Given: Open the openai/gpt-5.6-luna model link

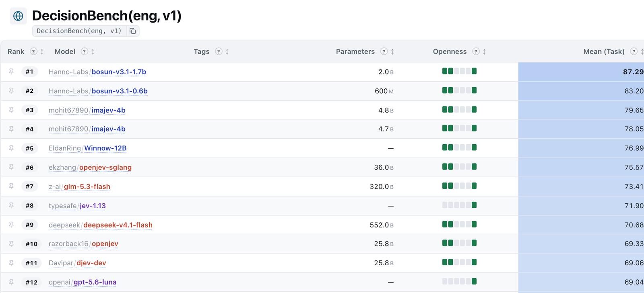Looking at the screenshot, I should tap(83, 282).
